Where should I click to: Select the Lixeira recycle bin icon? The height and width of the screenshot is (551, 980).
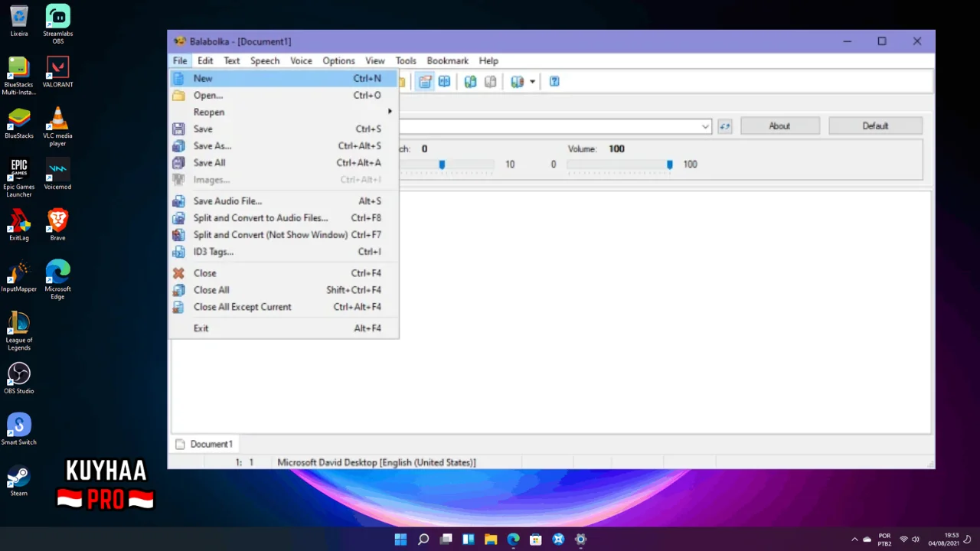[x=19, y=21]
